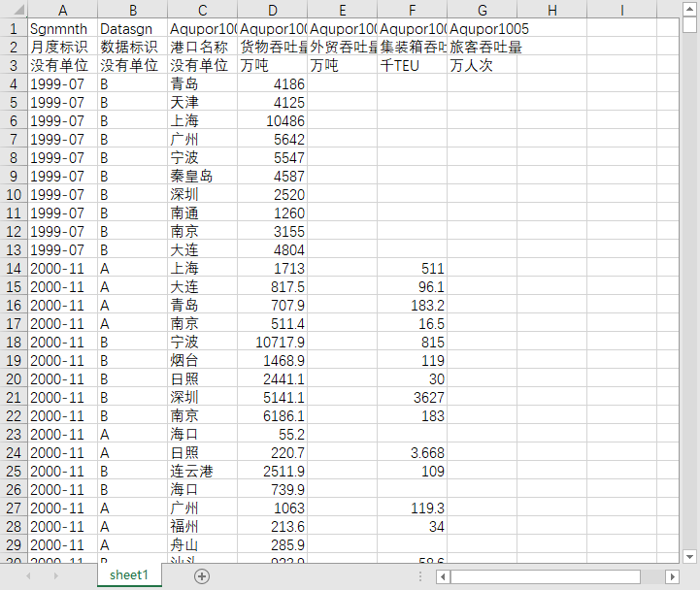Click cell 港口名称
This screenshot has width=700, height=590.
(x=202, y=47)
